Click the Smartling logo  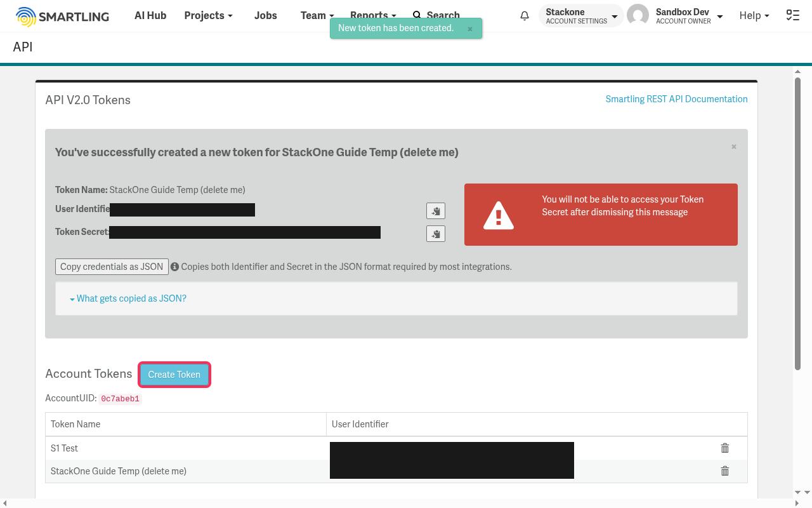[x=62, y=16]
